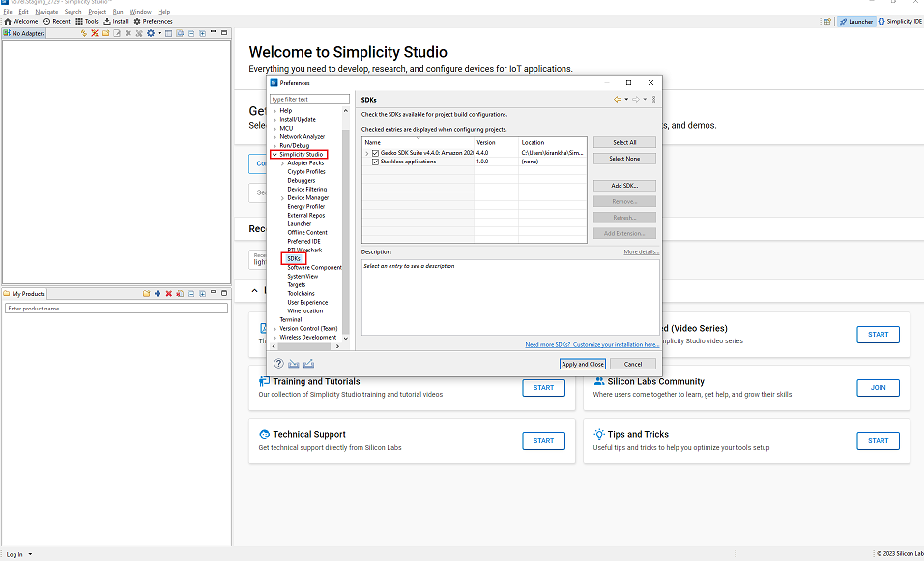Open the back history dropdown arrow in Preferences
This screenshot has height=561, width=924.
pos(625,99)
